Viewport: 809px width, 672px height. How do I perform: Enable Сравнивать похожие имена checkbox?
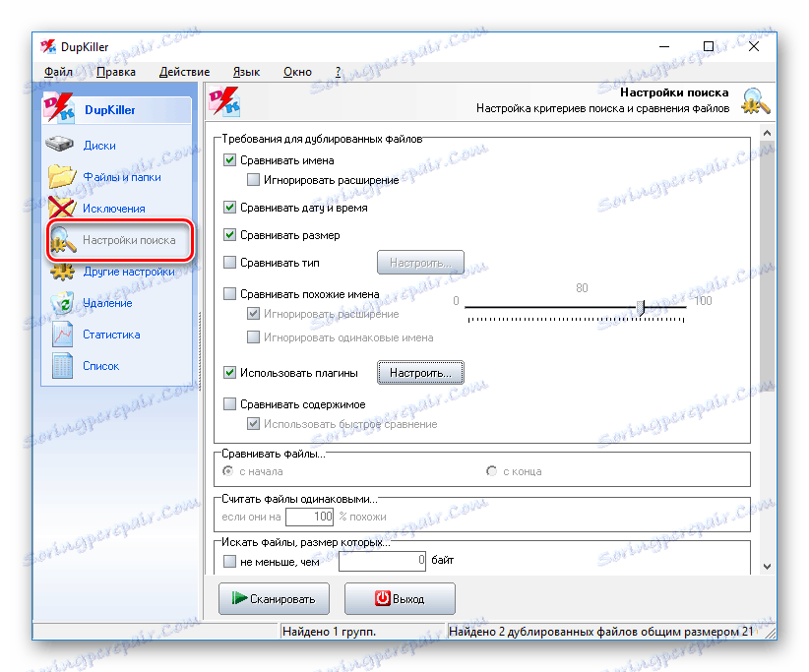(229, 293)
